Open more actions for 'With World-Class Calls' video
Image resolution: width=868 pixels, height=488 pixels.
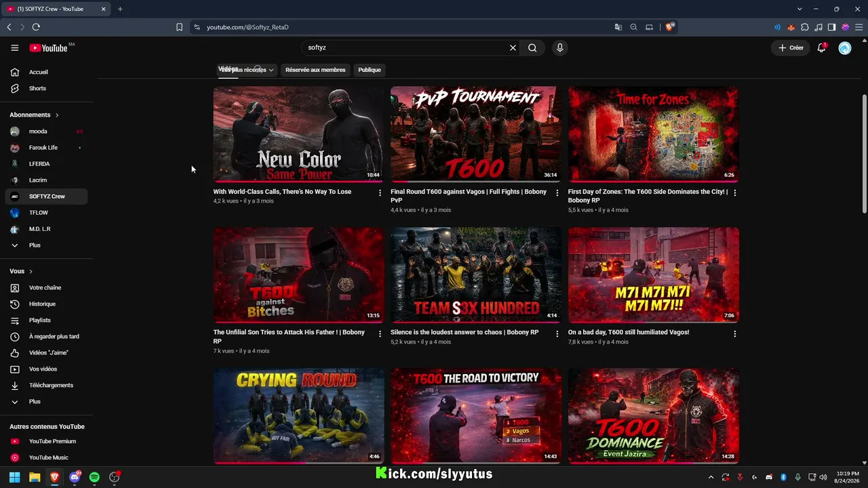click(x=380, y=193)
